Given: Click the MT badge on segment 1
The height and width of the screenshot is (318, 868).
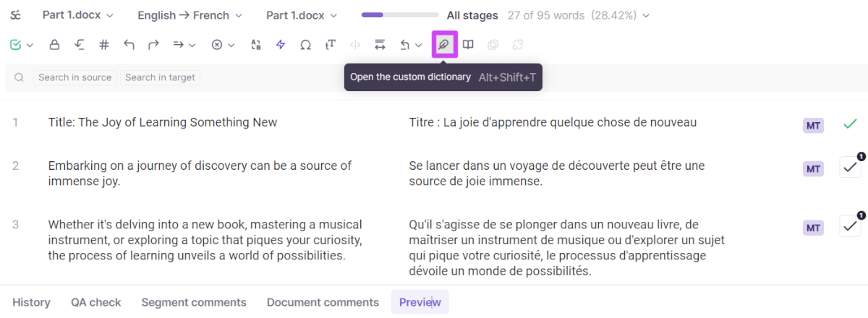Looking at the screenshot, I should [813, 125].
